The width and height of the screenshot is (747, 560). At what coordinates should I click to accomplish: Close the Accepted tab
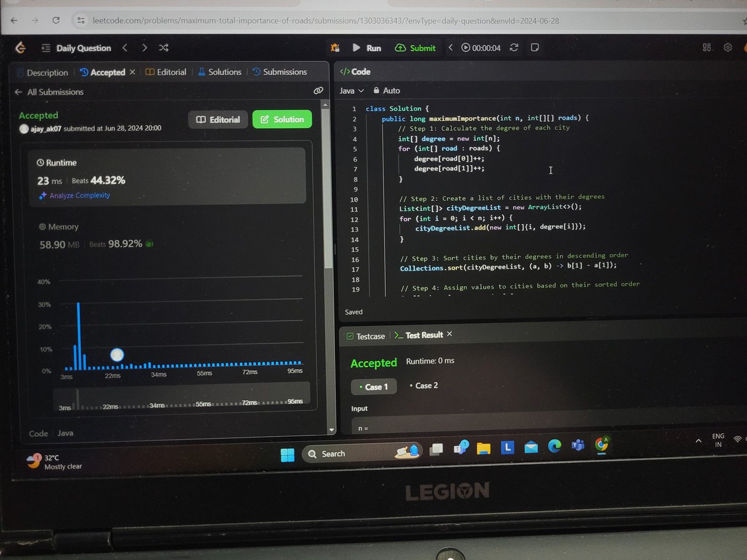[x=132, y=72]
